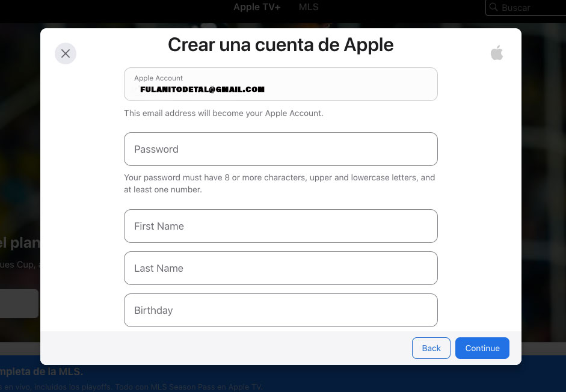Click the dimmed button behind the dialog
566x392 pixels.
coord(19,304)
